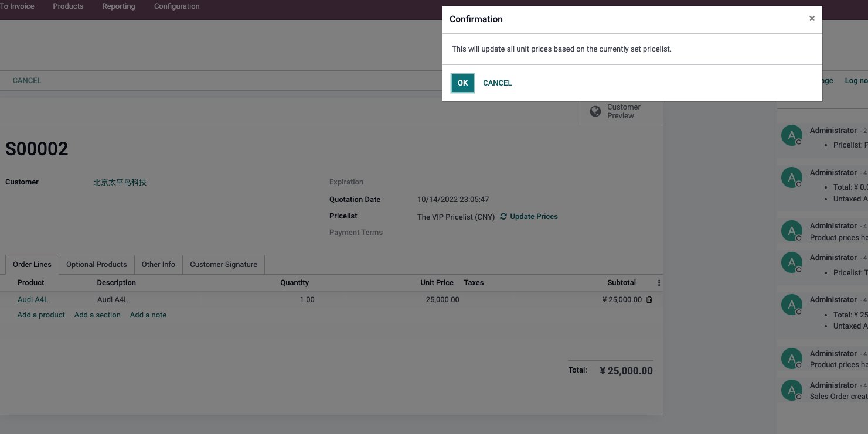Switch to the Other Info tab

pos(158,265)
